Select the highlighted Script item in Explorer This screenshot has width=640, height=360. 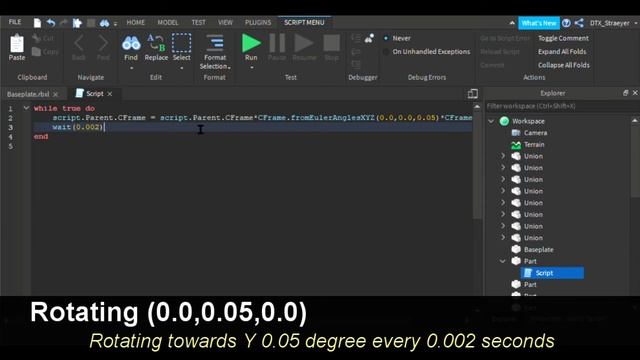tap(552, 273)
